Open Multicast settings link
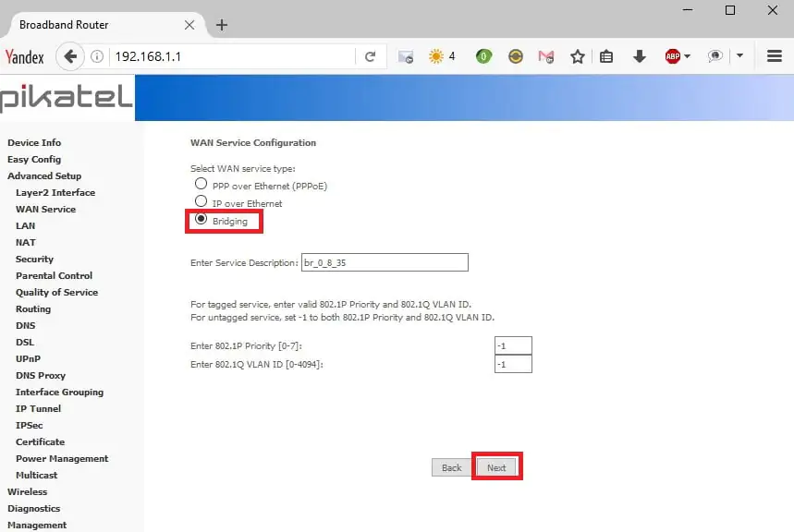The height and width of the screenshot is (532, 794). pyautogui.click(x=36, y=476)
